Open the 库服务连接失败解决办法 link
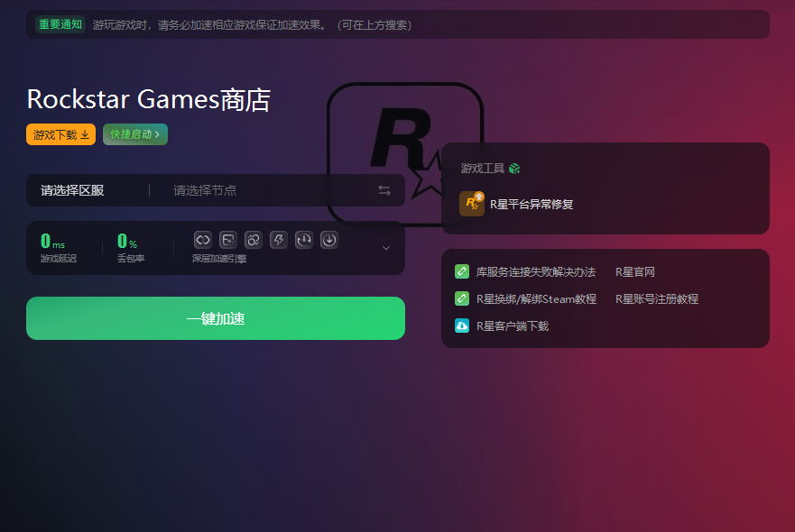The width and height of the screenshot is (795, 532). (x=535, y=271)
